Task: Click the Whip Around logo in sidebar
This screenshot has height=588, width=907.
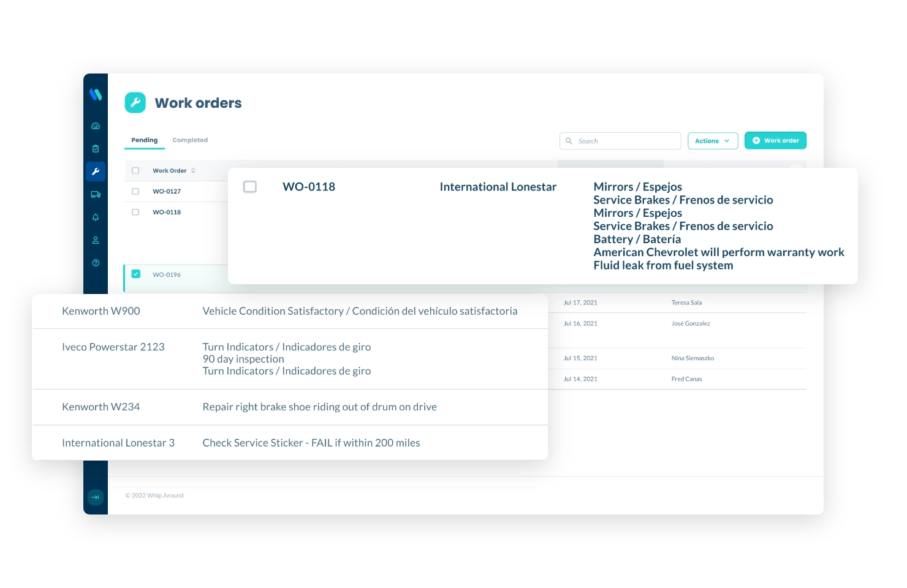Action: coord(96,94)
